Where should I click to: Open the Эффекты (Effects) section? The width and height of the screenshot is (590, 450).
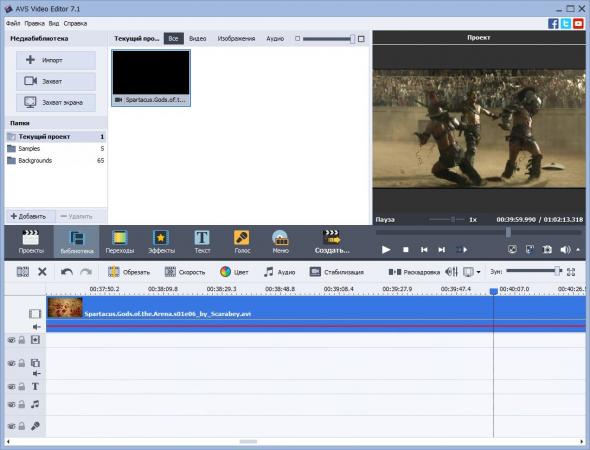pyautogui.click(x=161, y=242)
